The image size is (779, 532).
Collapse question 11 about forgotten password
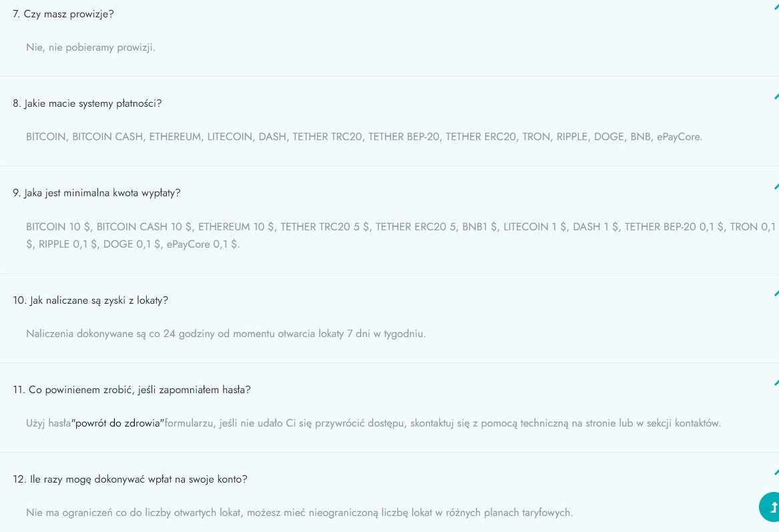[x=132, y=389]
